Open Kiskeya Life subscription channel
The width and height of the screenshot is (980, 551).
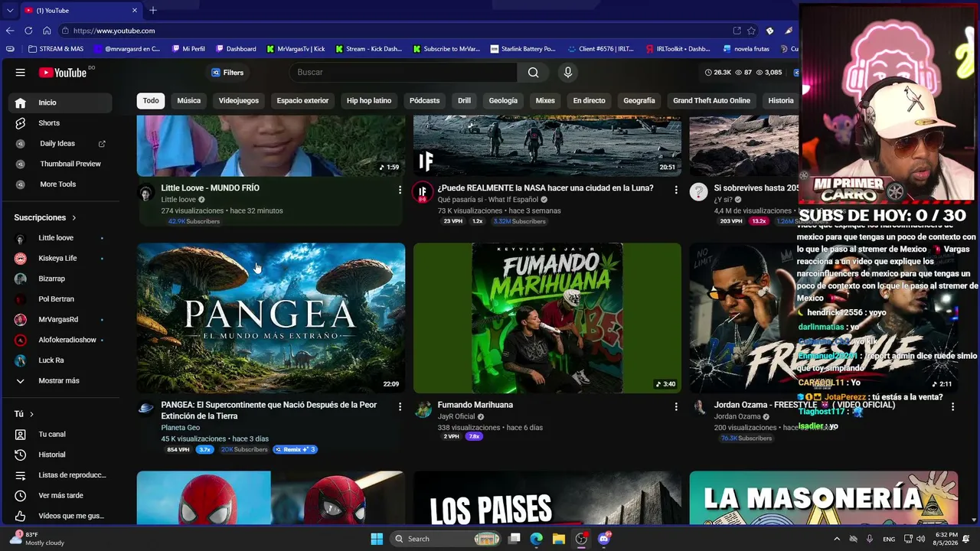point(60,259)
